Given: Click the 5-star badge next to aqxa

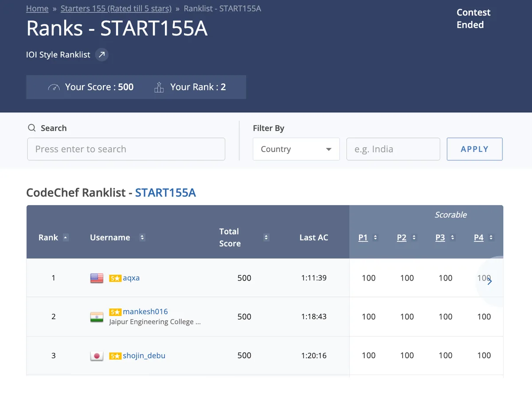Looking at the screenshot, I should (x=115, y=278).
